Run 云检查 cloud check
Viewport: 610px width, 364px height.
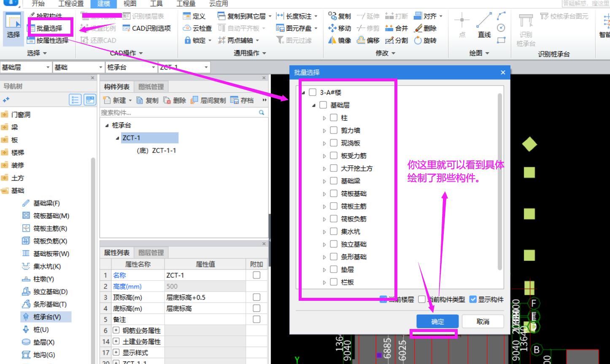[x=197, y=28]
